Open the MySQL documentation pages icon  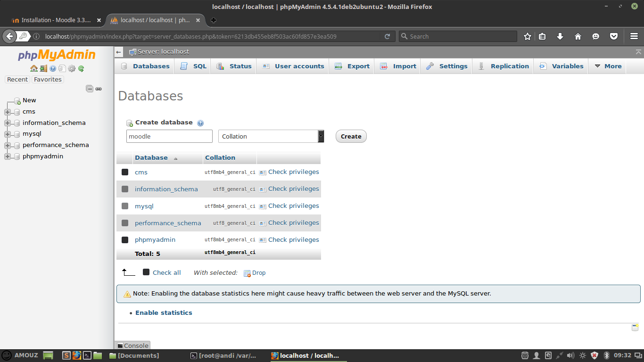62,68
